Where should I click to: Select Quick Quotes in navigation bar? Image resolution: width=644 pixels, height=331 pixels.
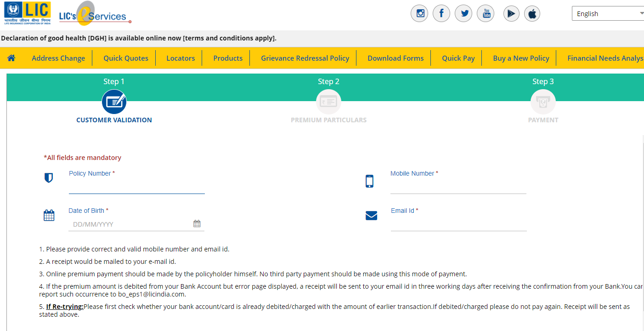tap(126, 58)
